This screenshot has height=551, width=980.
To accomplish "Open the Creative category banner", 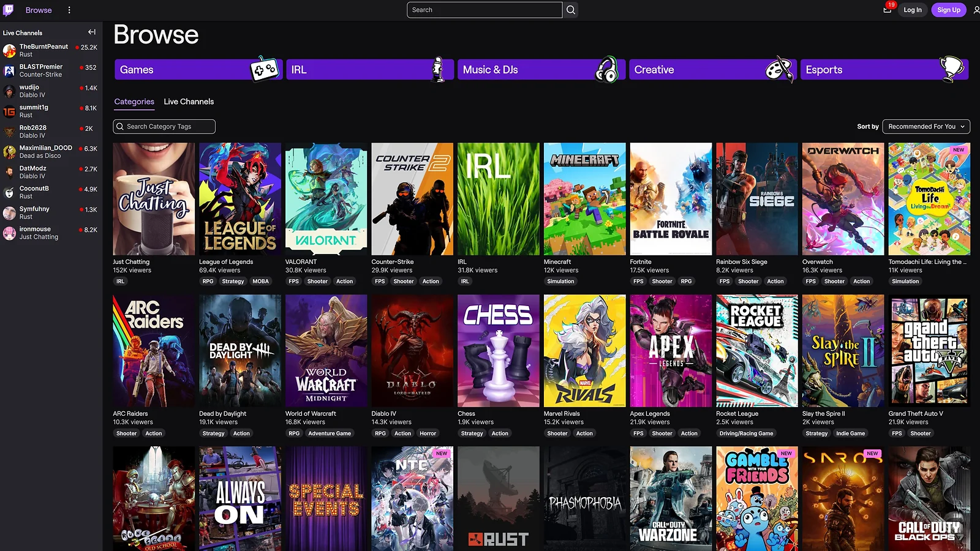I will (x=713, y=70).
